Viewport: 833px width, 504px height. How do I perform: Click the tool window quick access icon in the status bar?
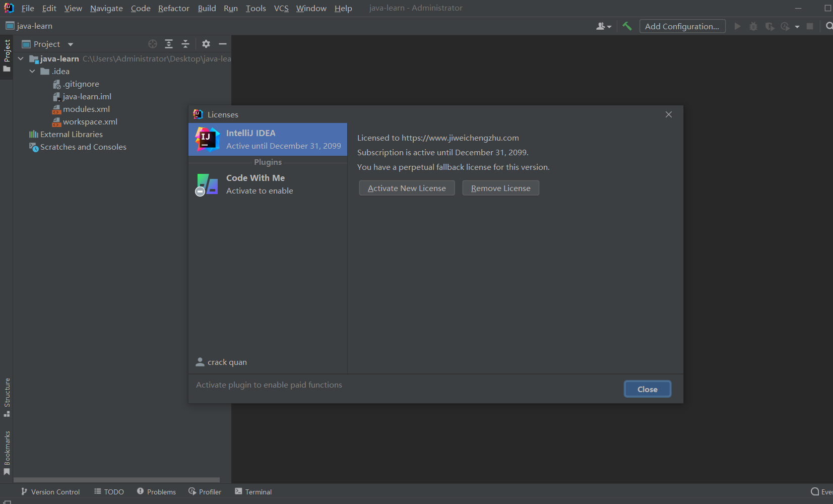(x=7, y=502)
